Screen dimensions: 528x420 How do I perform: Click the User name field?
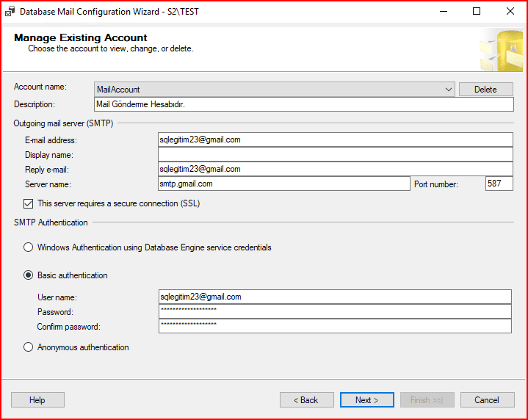(334, 297)
